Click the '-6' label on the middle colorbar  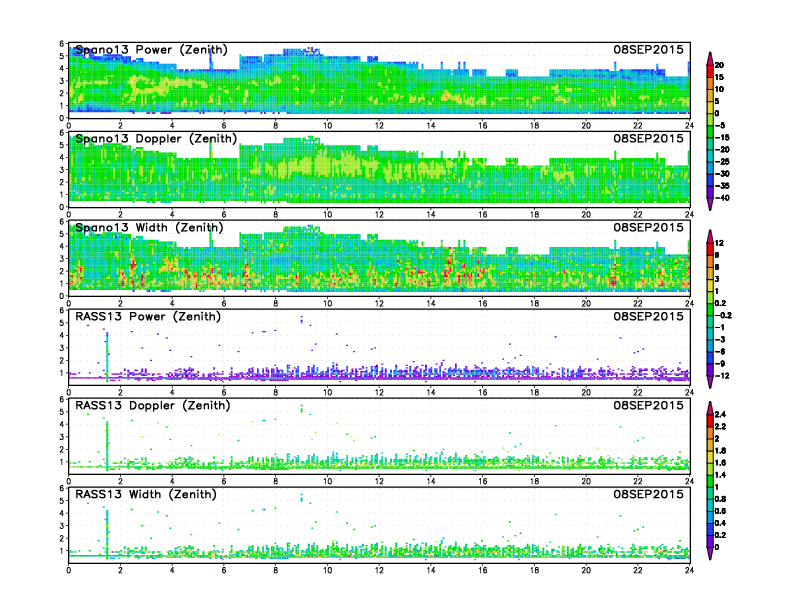[720, 352]
